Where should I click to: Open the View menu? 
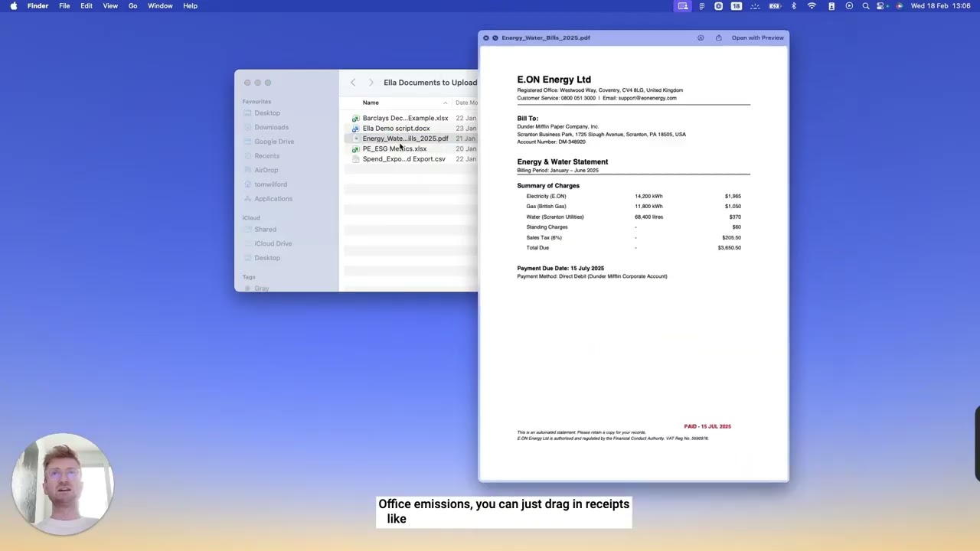click(x=110, y=6)
